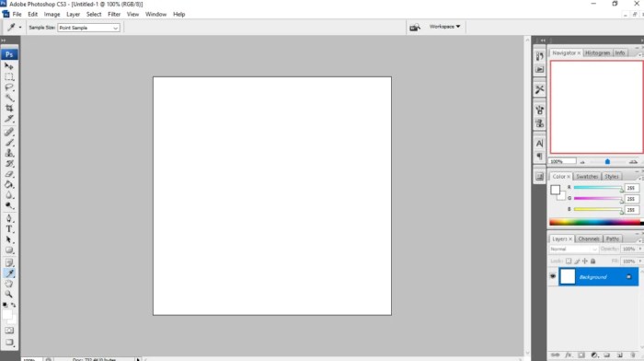Viewport: 644px width, 361px height.
Task: Select the Magic Wand tool
Action: point(9,98)
